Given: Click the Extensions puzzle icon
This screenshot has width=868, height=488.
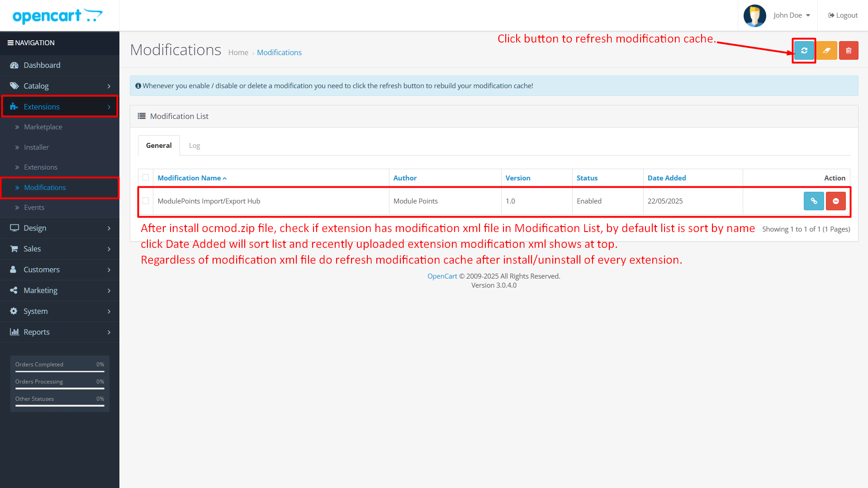Looking at the screenshot, I should click(x=14, y=107).
